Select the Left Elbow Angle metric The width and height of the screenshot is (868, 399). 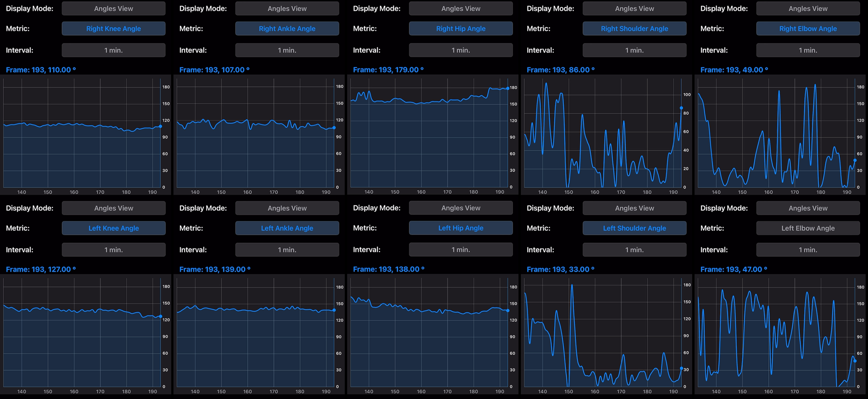(x=808, y=228)
